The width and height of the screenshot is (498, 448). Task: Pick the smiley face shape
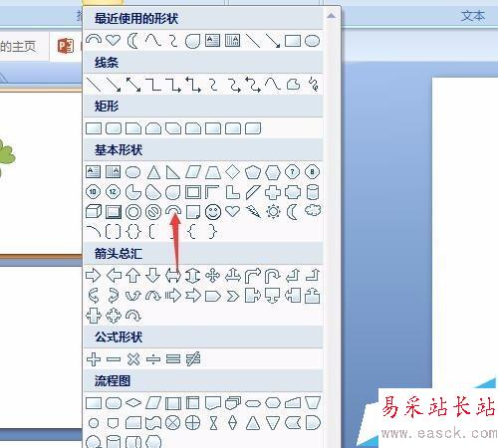(213, 212)
